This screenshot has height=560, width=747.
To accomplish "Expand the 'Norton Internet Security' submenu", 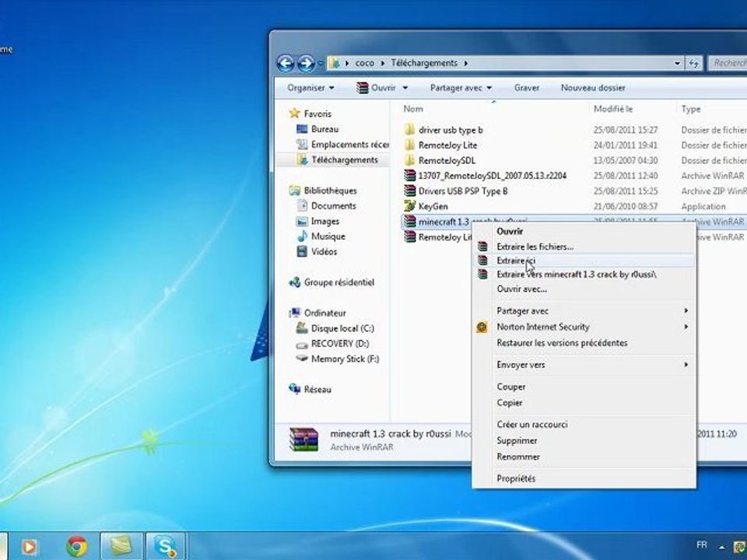I will (x=584, y=327).
